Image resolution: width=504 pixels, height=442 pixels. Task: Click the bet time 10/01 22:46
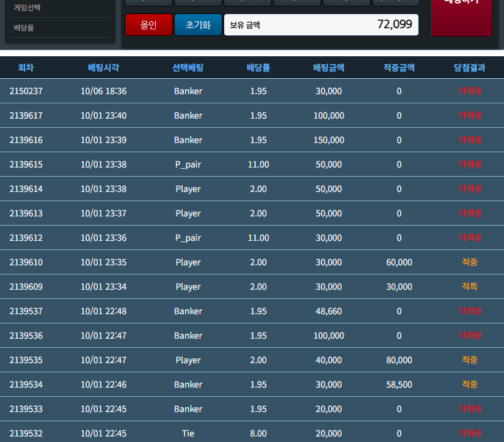[x=103, y=385]
